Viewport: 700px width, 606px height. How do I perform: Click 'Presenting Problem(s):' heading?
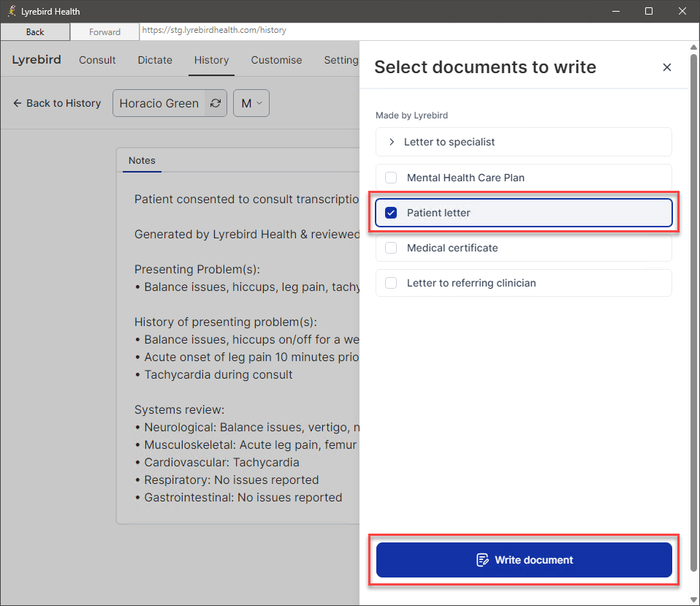tap(197, 269)
